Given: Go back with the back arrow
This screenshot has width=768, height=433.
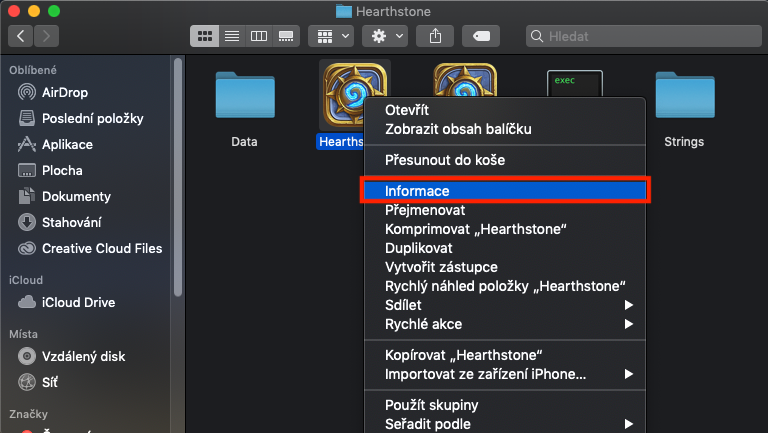Looking at the screenshot, I should point(21,36).
